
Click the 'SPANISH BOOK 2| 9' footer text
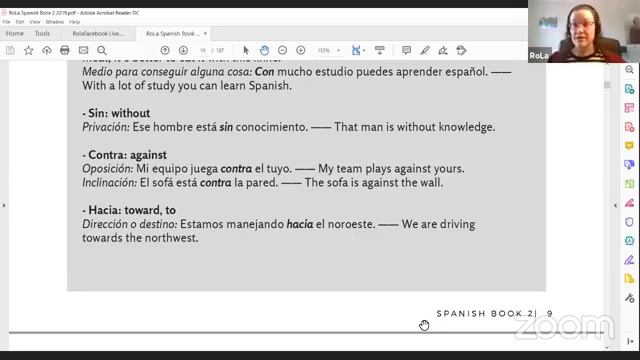[495, 313]
